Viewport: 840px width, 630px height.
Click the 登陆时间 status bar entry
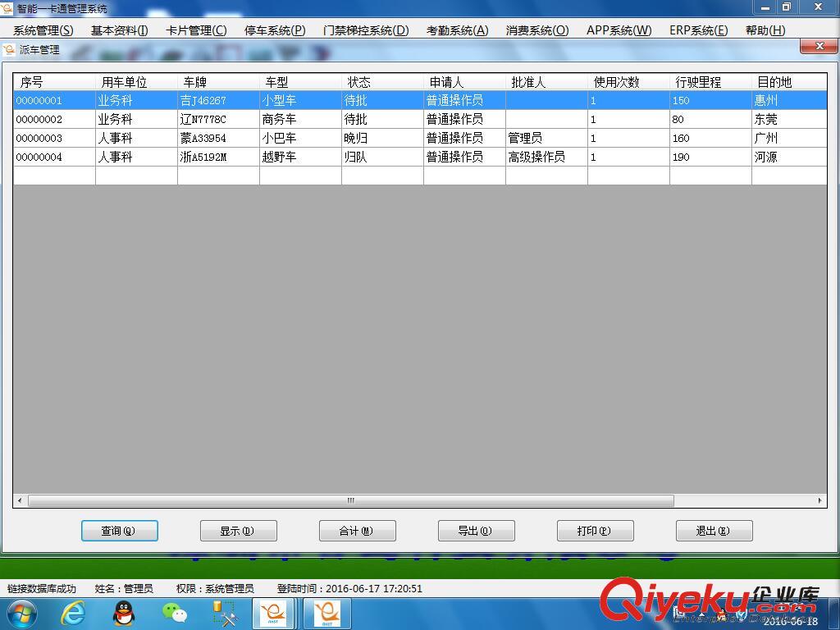[x=349, y=588]
